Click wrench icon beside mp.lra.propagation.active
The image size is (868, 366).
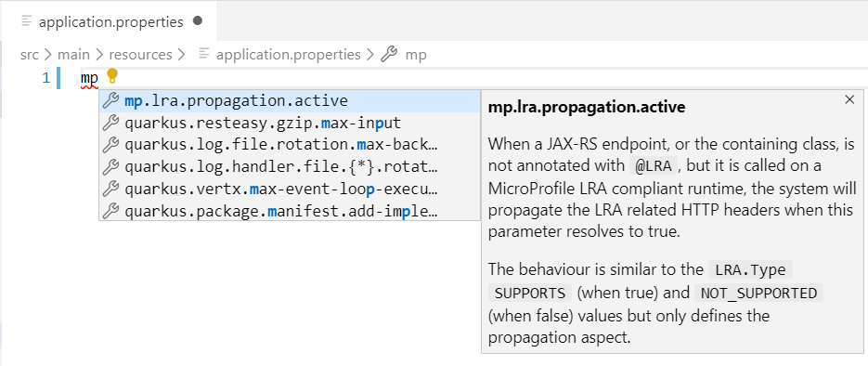click(111, 100)
